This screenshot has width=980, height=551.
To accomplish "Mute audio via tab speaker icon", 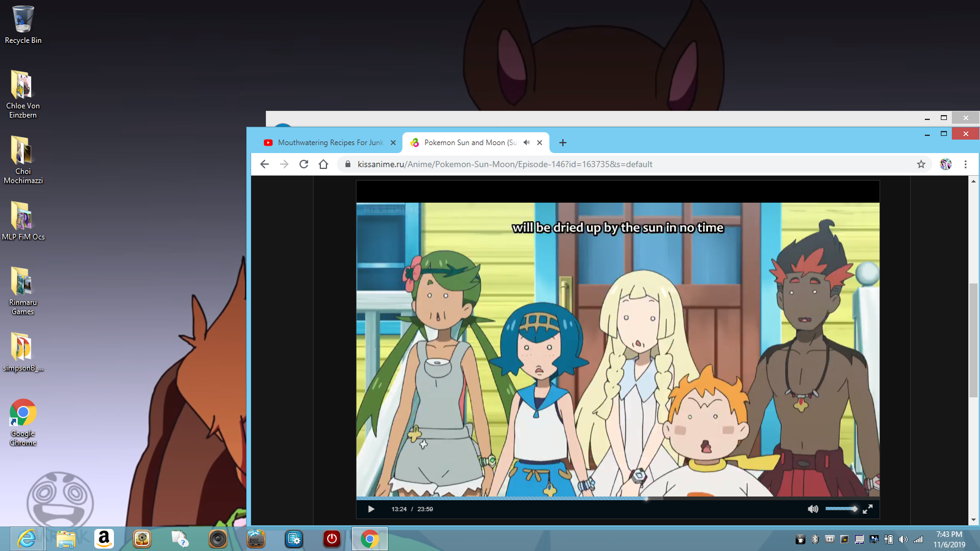I will click(x=526, y=143).
